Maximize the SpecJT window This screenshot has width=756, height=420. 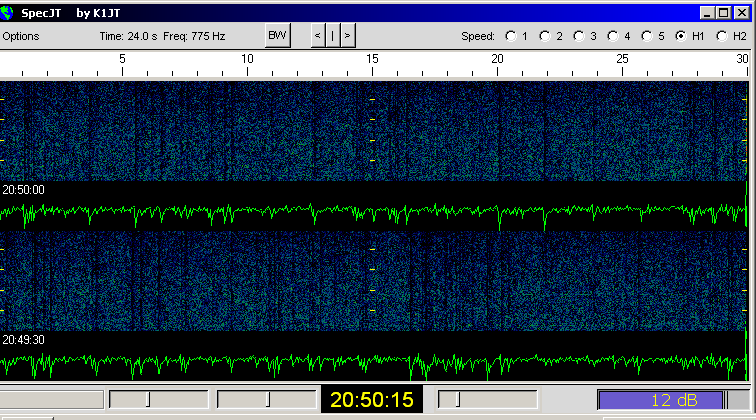coord(724,13)
